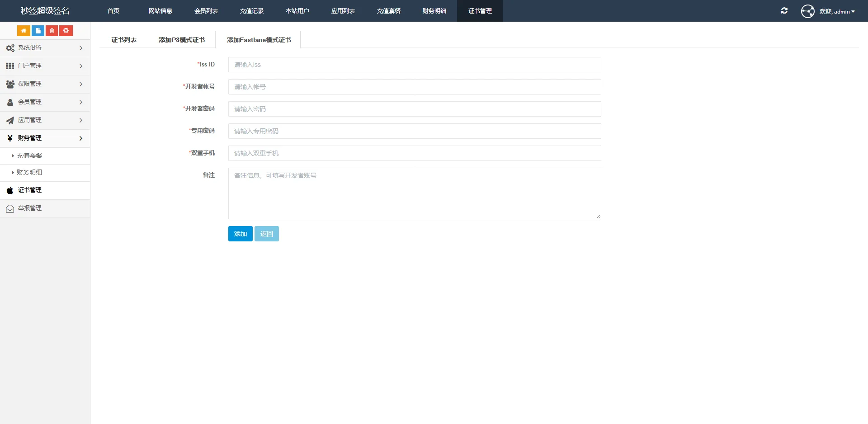
Task: Switch to the 证书列表 tab
Action: [124, 40]
